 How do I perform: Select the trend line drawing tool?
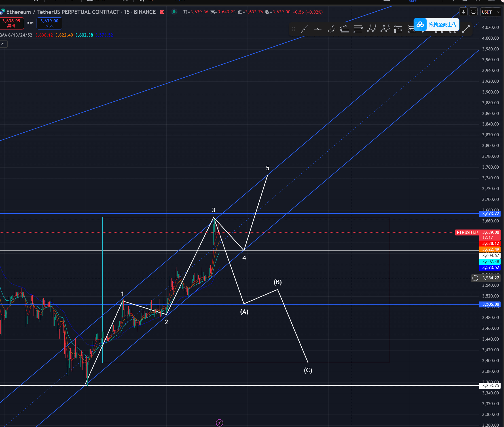pos(304,29)
